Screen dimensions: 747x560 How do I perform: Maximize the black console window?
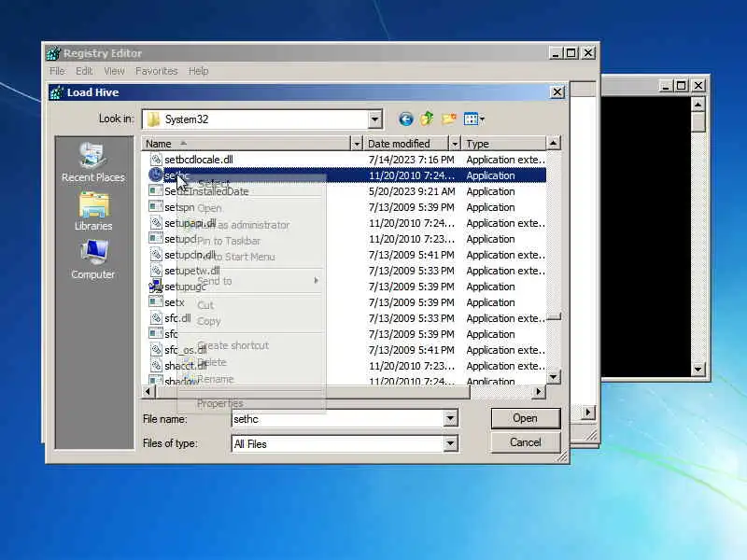(682, 85)
